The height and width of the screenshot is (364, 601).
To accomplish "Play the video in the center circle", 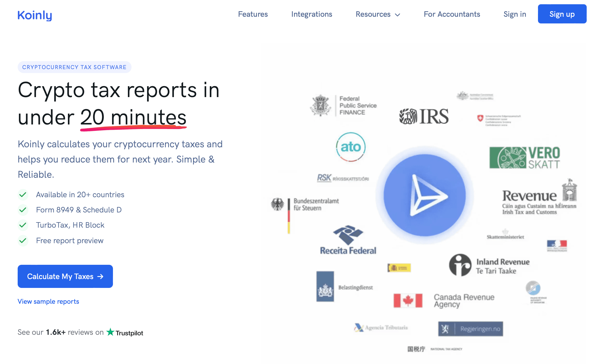I will coord(425,195).
